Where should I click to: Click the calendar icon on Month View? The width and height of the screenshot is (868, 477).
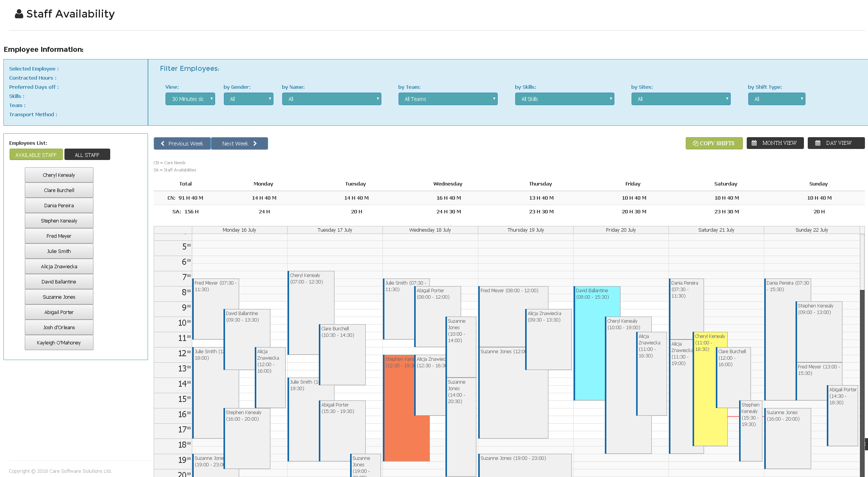(754, 143)
